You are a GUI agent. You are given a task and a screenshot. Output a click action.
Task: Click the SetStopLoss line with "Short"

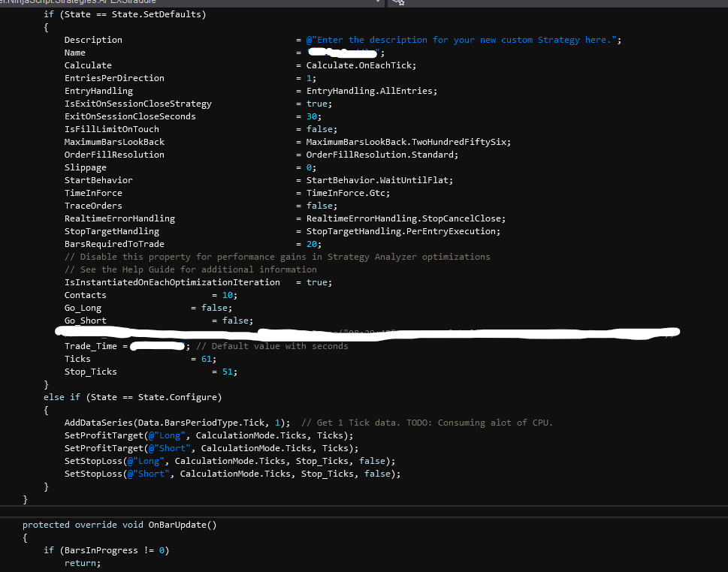[x=233, y=474]
